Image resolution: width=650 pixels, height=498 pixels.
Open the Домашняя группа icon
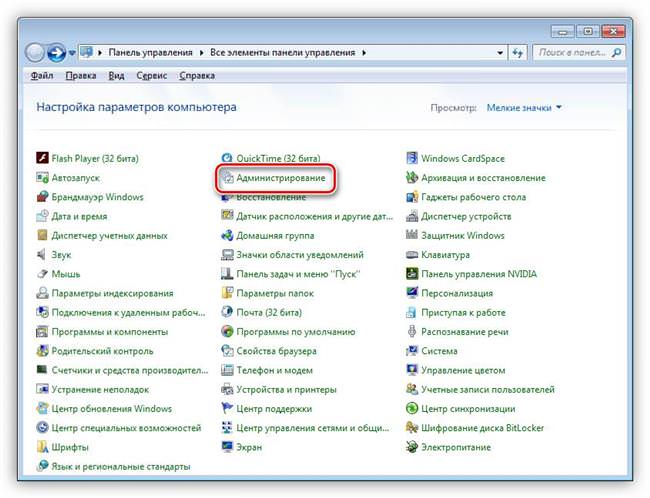pos(227,235)
